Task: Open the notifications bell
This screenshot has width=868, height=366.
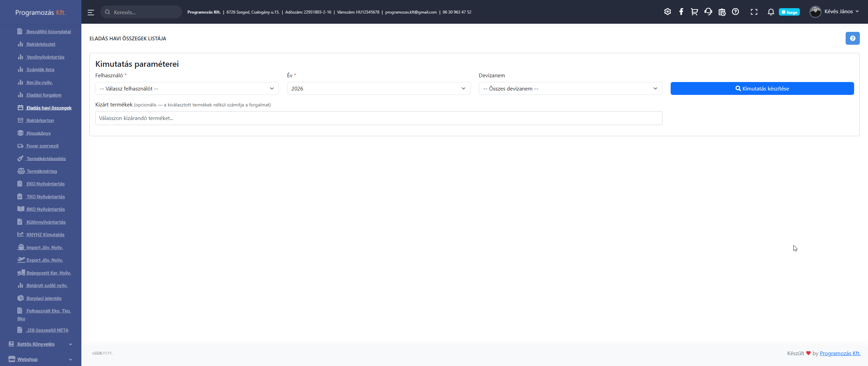Action: 771,12
